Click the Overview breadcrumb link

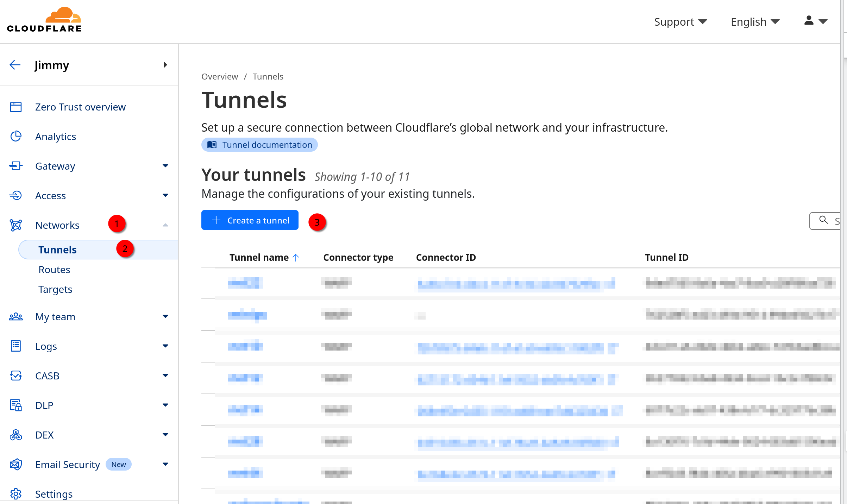tap(220, 76)
